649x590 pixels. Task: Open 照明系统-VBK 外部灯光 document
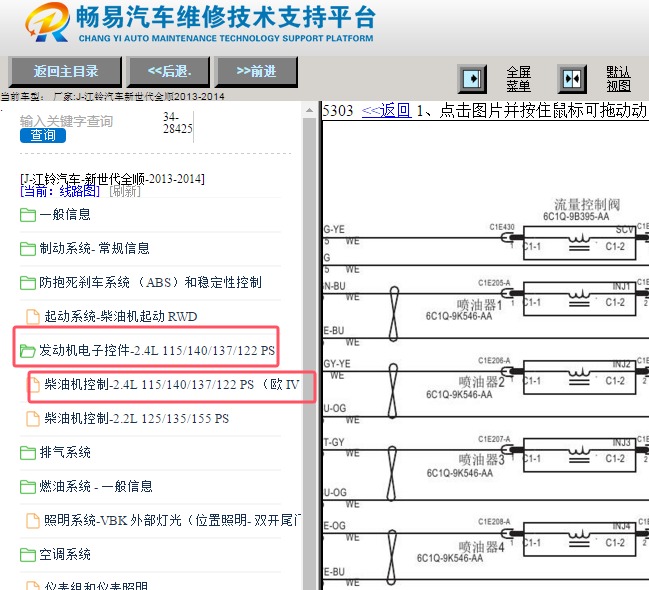(x=173, y=520)
